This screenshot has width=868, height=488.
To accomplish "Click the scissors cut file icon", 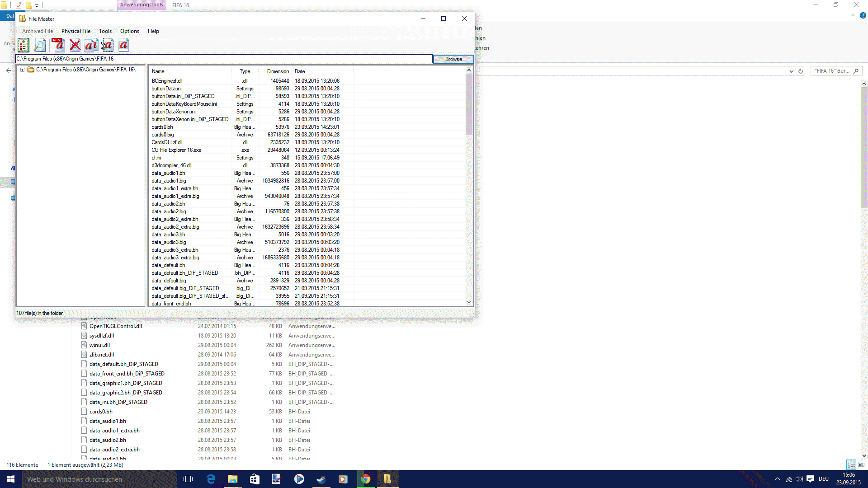I will click(x=108, y=45).
